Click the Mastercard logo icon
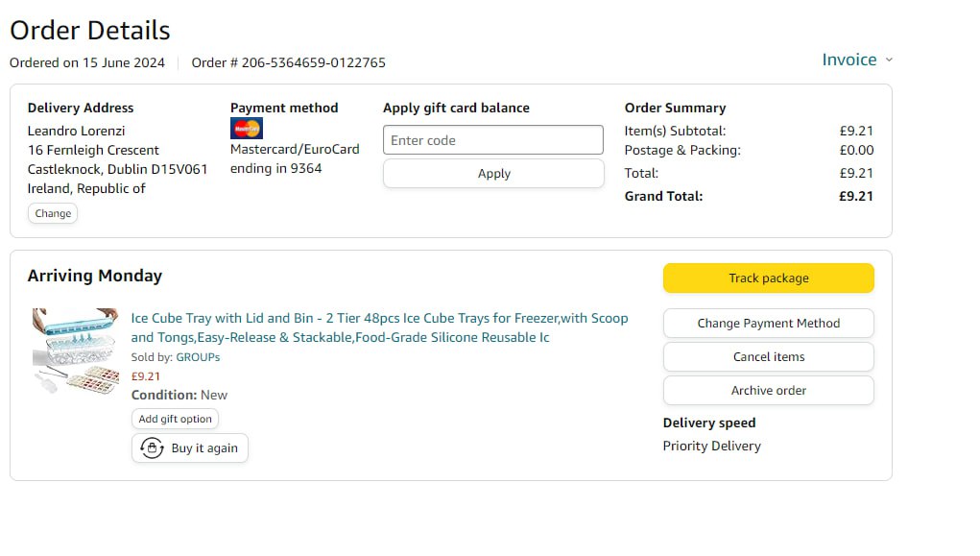 pos(247,129)
